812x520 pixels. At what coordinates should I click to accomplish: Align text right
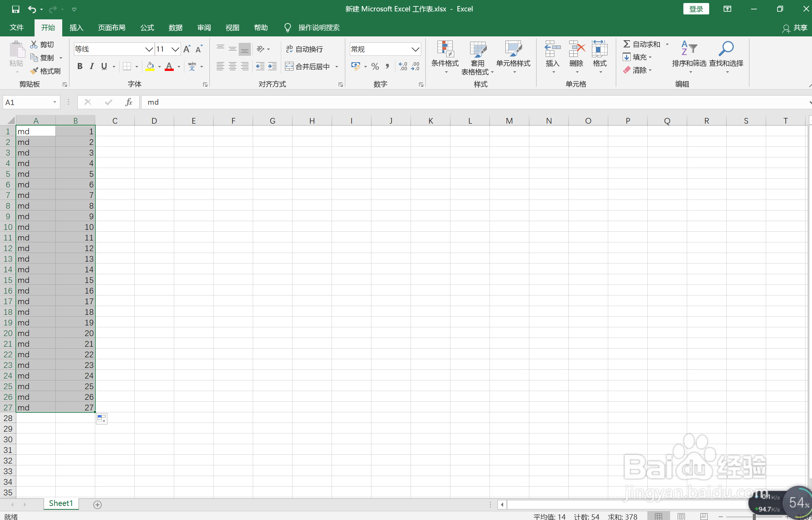(245, 66)
